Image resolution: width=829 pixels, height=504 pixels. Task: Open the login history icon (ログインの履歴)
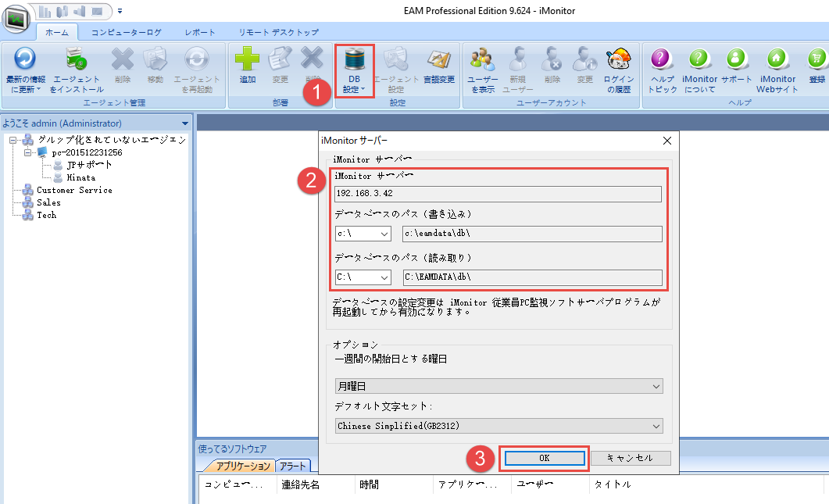(619, 59)
